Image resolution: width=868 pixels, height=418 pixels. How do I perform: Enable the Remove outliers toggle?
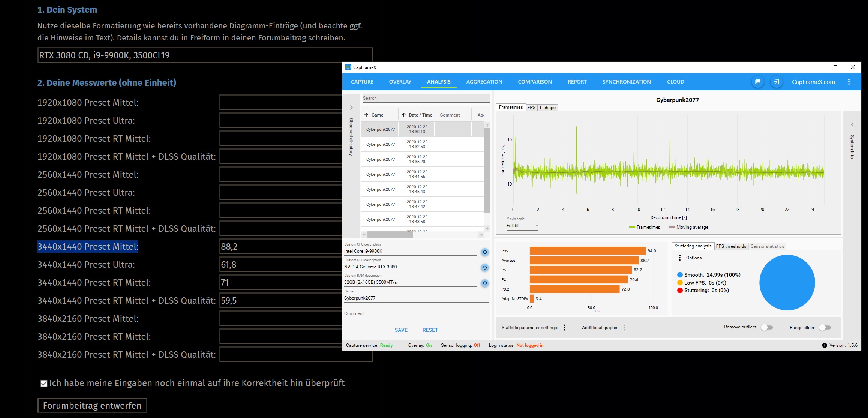(x=766, y=327)
